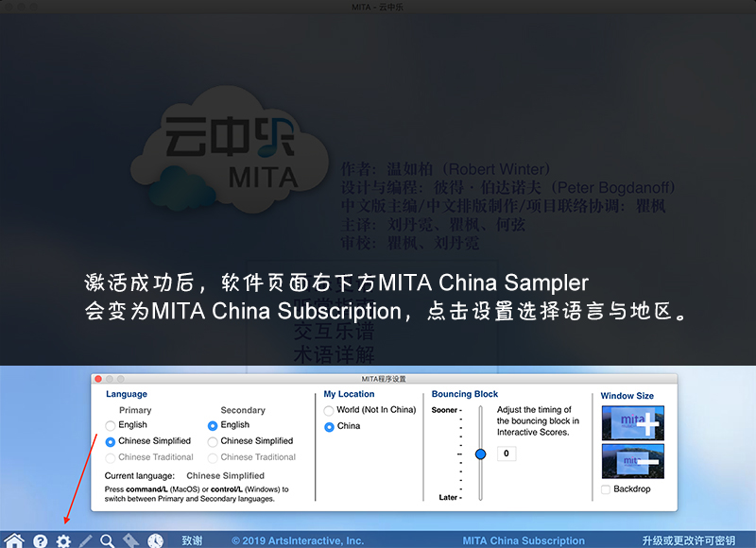Image resolution: width=756 pixels, height=548 pixels.
Task: Select Chinese Traditional as Secondary language
Action: pos(213,457)
